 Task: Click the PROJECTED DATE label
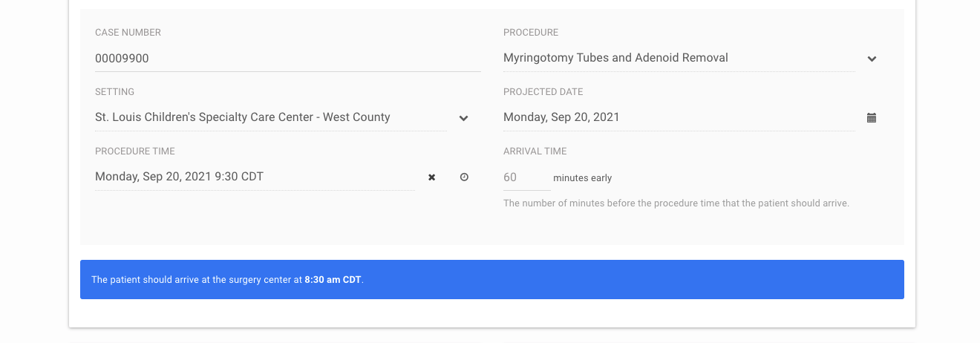coord(543,92)
